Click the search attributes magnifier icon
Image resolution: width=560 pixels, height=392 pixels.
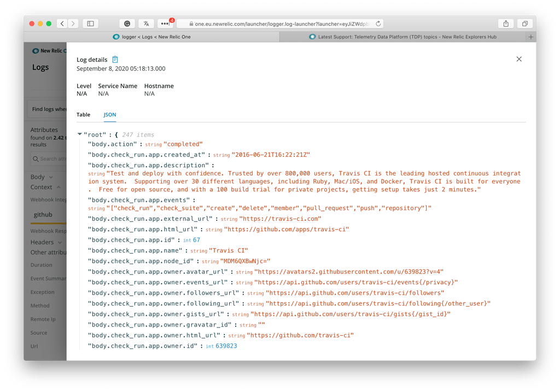36,159
